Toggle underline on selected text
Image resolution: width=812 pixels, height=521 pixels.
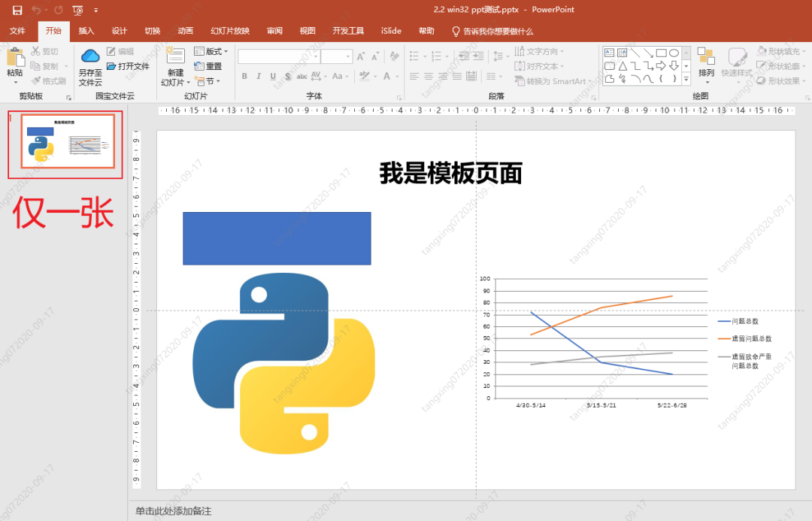coord(273,76)
